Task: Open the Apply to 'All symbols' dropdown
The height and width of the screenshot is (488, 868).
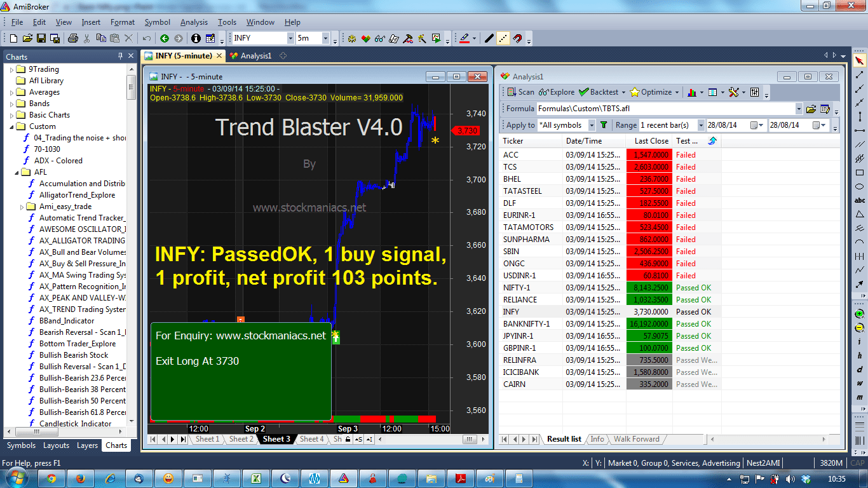Action: pos(592,125)
